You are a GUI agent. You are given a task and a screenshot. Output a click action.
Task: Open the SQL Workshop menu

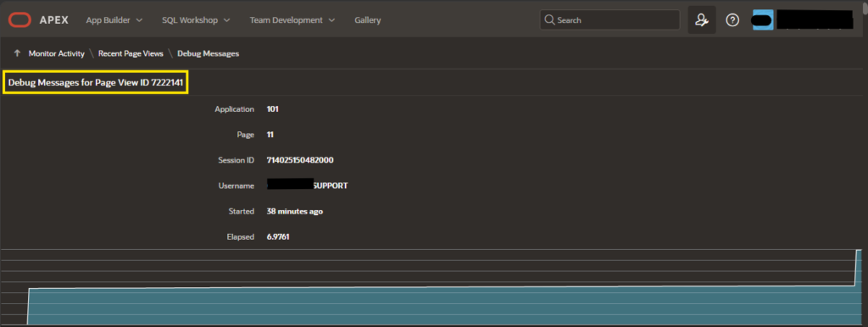pyautogui.click(x=196, y=20)
